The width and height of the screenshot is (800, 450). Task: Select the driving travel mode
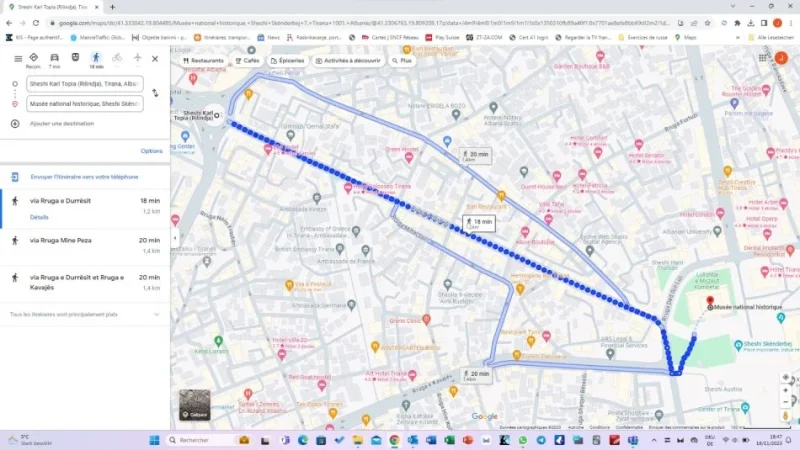pyautogui.click(x=54, y=58)
